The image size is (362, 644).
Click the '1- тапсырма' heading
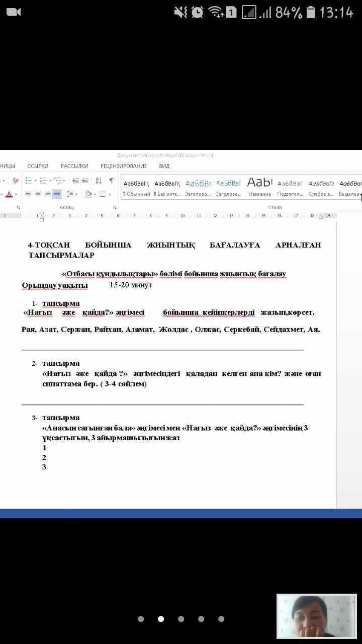[x=56, y=303]
